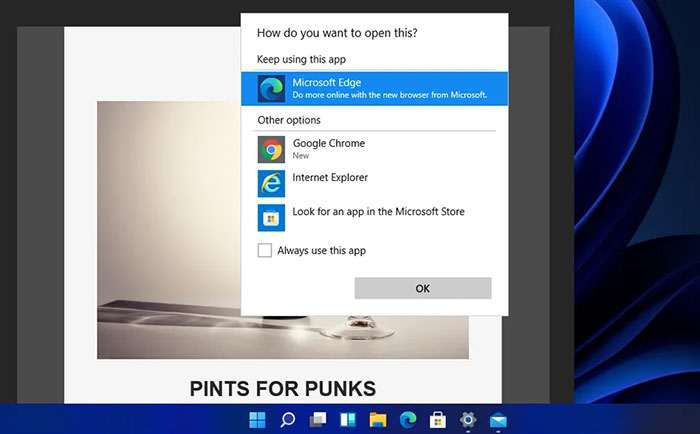Click the 'Other options' section heading

[x=289, y=120]
